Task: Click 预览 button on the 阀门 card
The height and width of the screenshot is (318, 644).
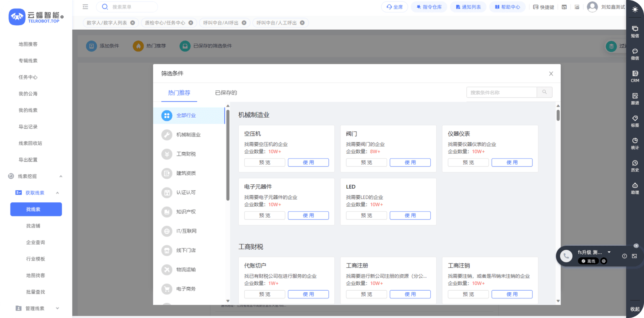Action: 366,163
